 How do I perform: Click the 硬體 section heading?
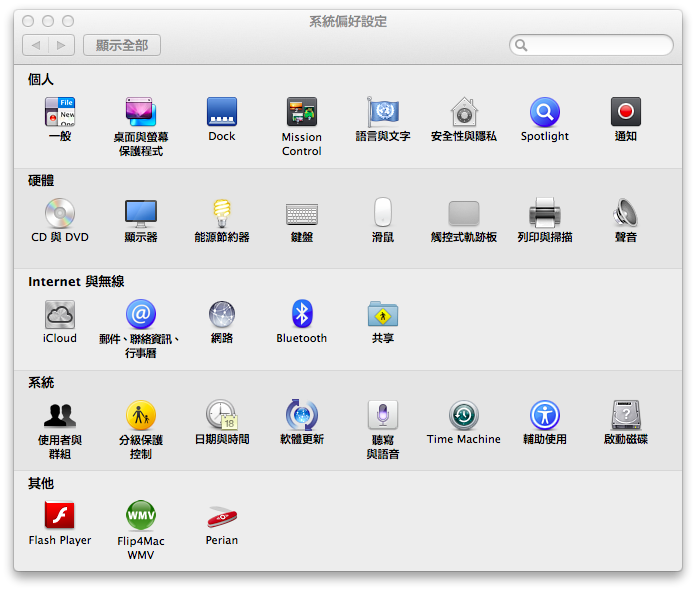41,181
